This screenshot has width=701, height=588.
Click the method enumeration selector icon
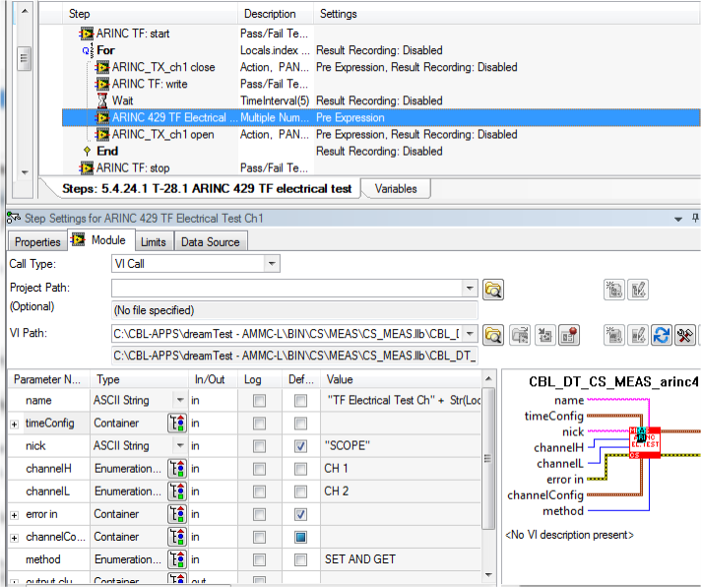click(x=177, y=559)
